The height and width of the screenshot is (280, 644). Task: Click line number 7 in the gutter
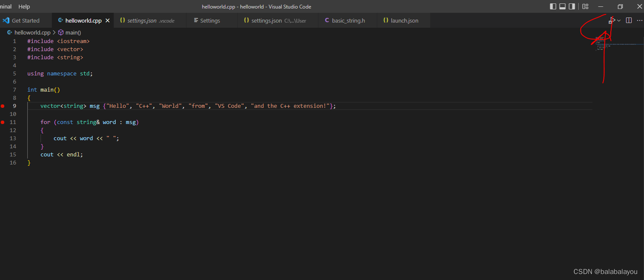[15, 90]
